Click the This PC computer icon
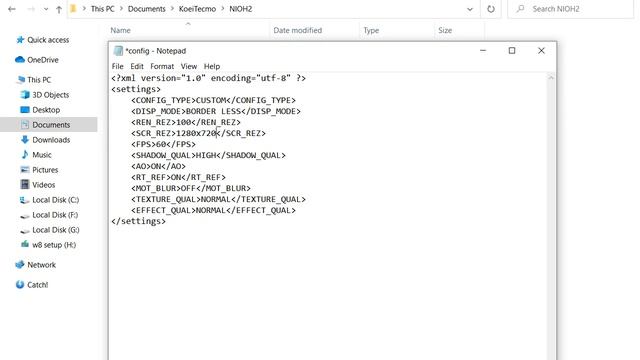The height and width of the screenshot is (360, 640). [x=20, y=80]
